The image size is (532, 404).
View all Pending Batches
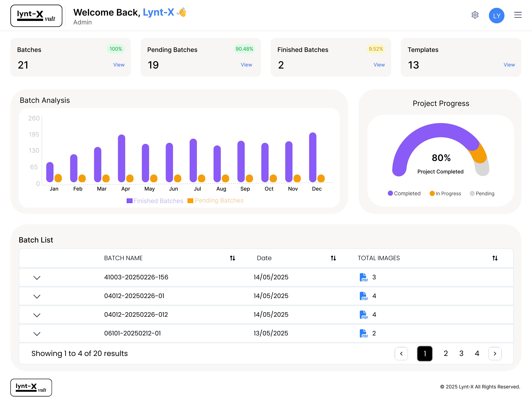point(246,65)
